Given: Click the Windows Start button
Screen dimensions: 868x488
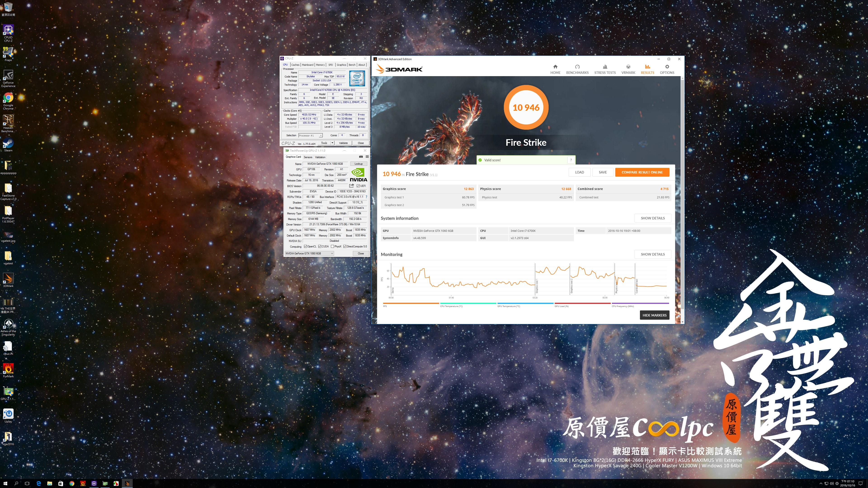Looking at the screenshot, I should coord(5,483).
